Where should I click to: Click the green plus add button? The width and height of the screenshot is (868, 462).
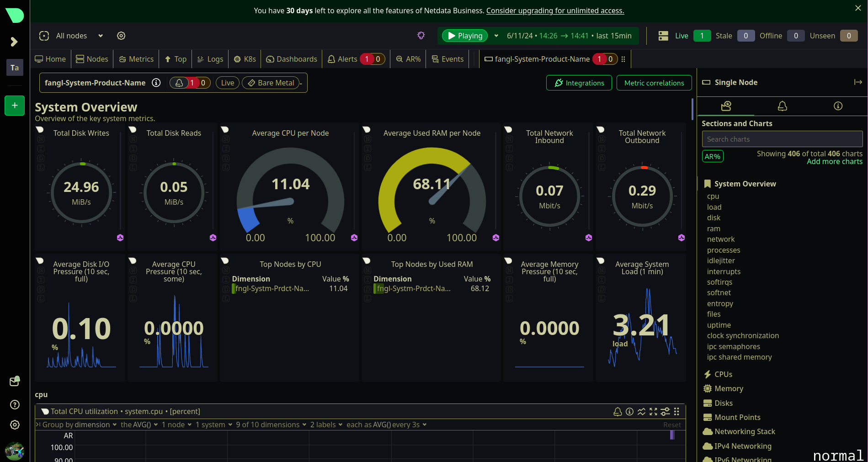click(x=15, y=106)
